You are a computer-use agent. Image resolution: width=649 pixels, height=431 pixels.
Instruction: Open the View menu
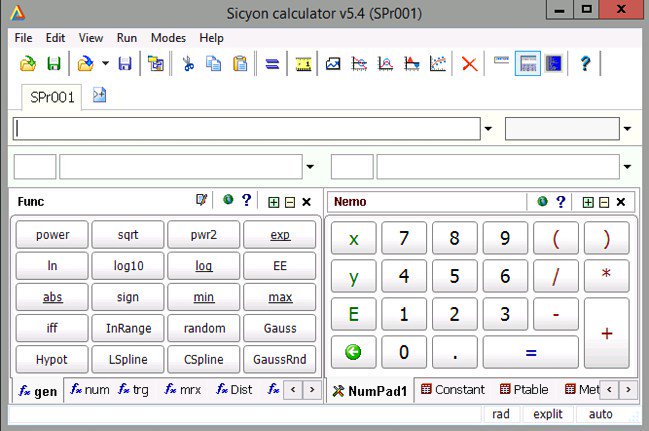point(91,38)
